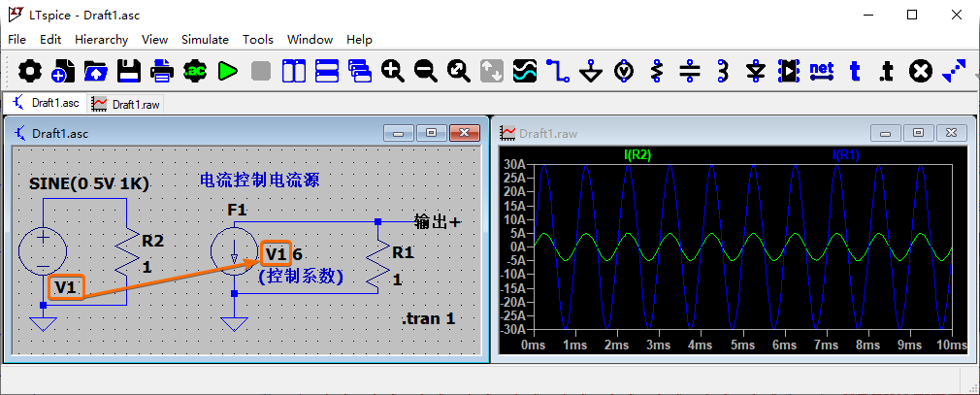Add a SPICE directive with .t icon
The image size is (980, 395).
point(887,71)
